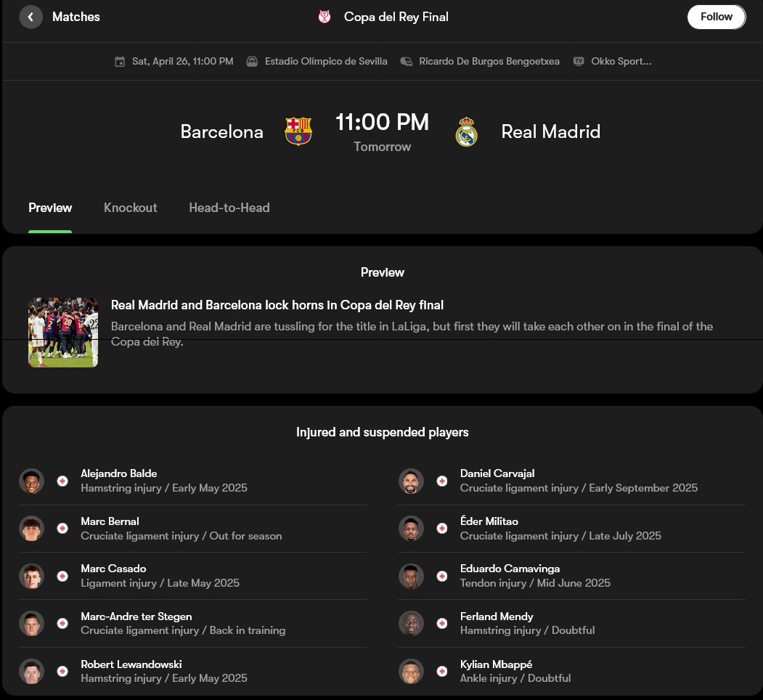Click the Barcelona club crest

tap(298, 131)
